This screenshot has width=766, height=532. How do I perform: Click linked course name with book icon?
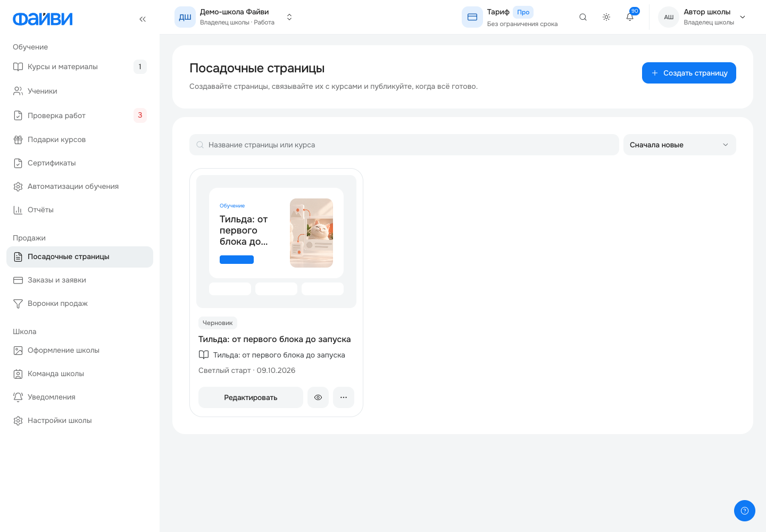click(272, 355)
